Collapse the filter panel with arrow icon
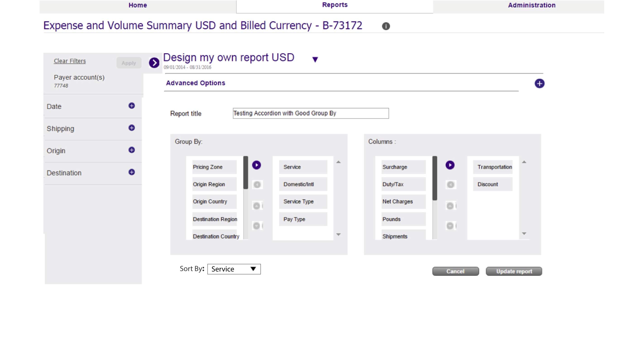The image size is (644, 362). tap(154, 62)
